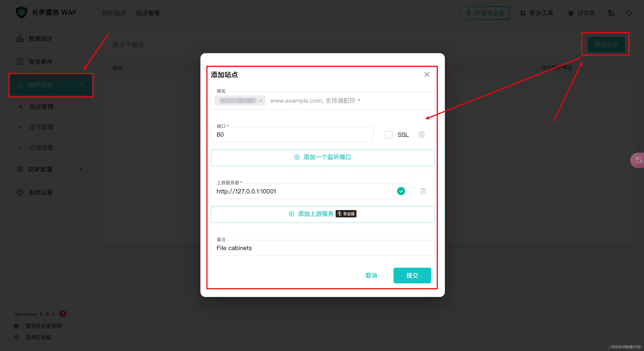Remove upstream server using the trash icon
Image resolution: width=644 pixels, height=351 pixels.
point(423,191)
